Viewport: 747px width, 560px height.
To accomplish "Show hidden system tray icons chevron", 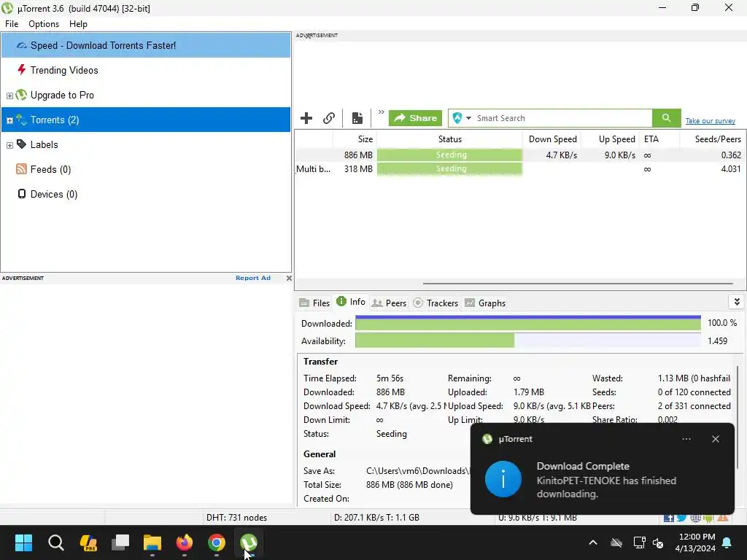I will [593, 542].
